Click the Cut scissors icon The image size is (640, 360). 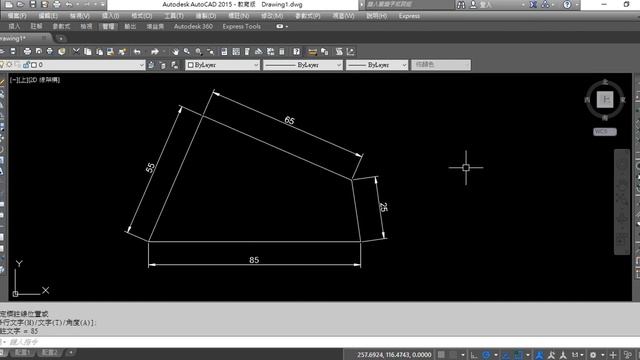[76, 52]
